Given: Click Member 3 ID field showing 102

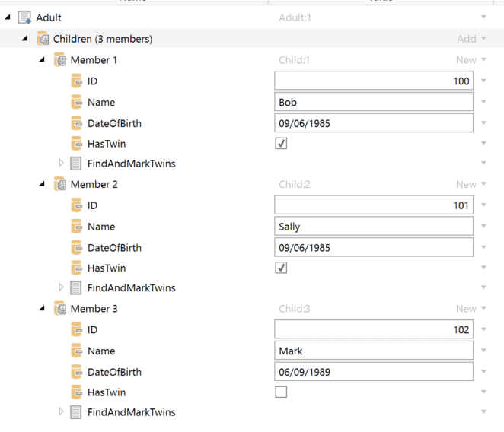Looking at the screenshot, I should click(x=373, y=330).
